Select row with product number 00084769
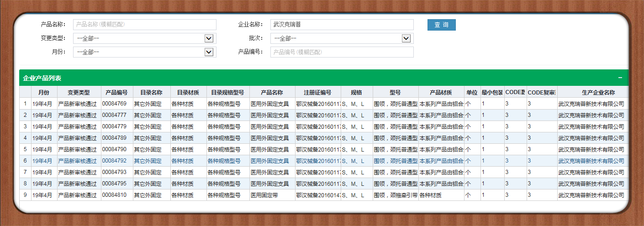The image size is (644, 226). coord(116,104)
